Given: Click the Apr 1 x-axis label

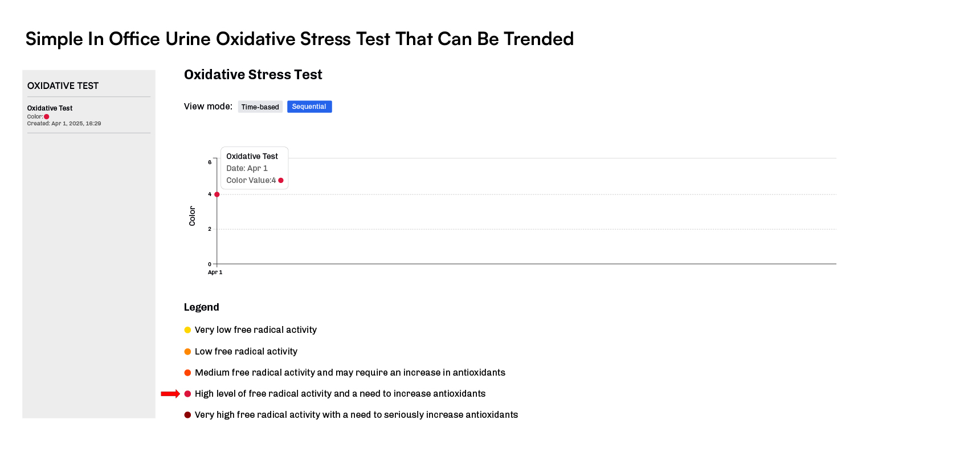Looking at the screenshot, I should (215, 272).
